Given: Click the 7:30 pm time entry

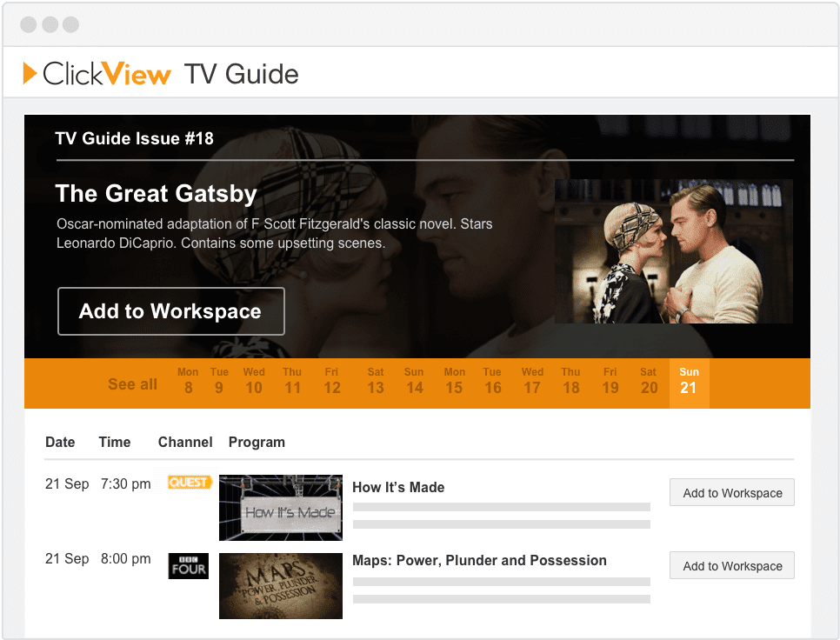Looking at the screenshot, I should [x=126, y=484].
